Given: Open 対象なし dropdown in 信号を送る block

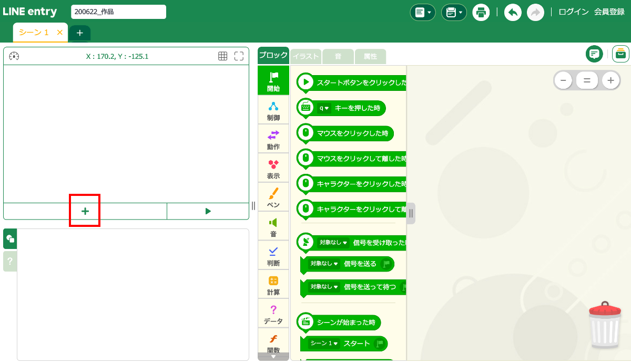Looking at the screenshot, I should tap(324, 264).
